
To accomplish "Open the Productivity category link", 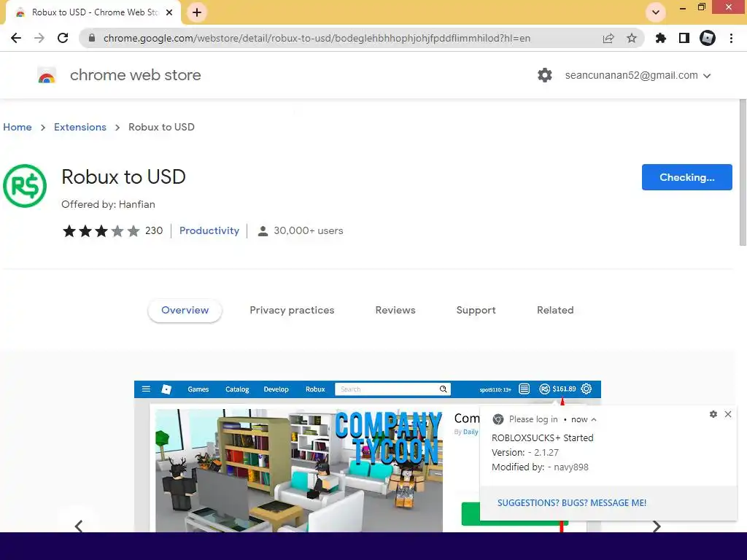I will (209, 230).
